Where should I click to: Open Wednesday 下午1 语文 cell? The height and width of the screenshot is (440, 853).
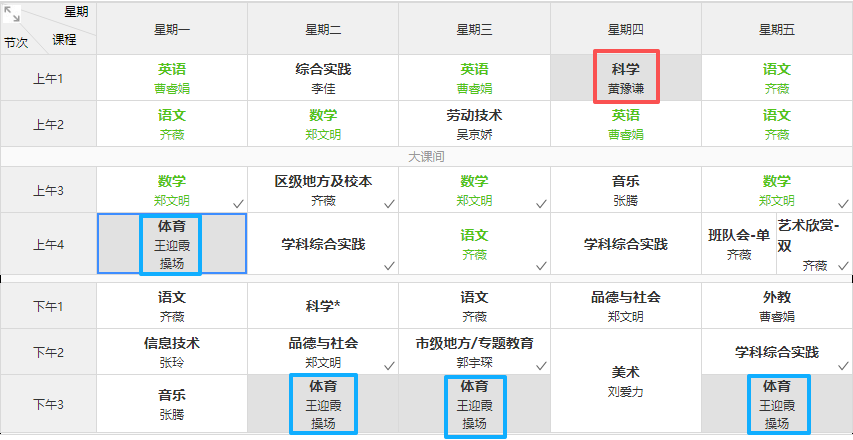tap(474, 306)
